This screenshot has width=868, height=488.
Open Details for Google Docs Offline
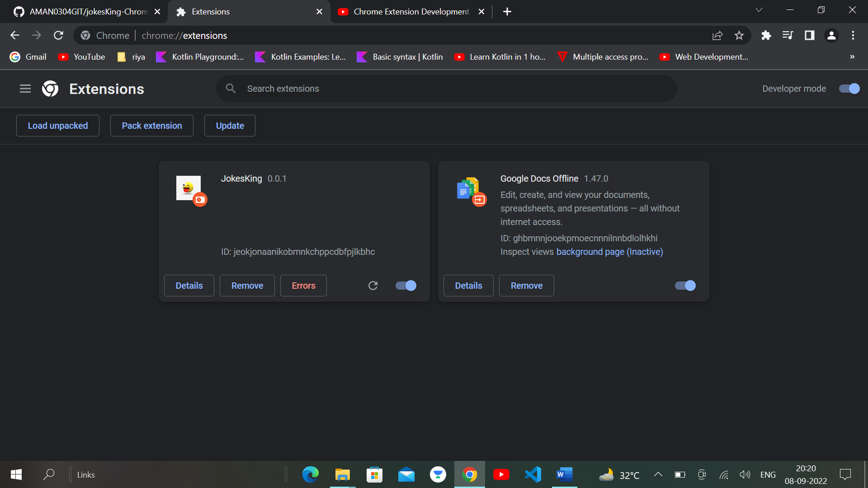(x=468, y=286)
